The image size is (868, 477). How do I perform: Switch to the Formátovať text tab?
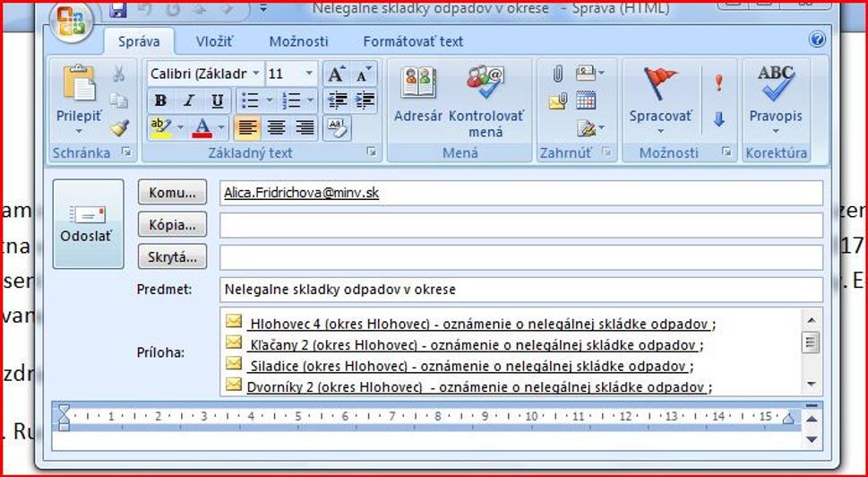click(x=413, y=41)
